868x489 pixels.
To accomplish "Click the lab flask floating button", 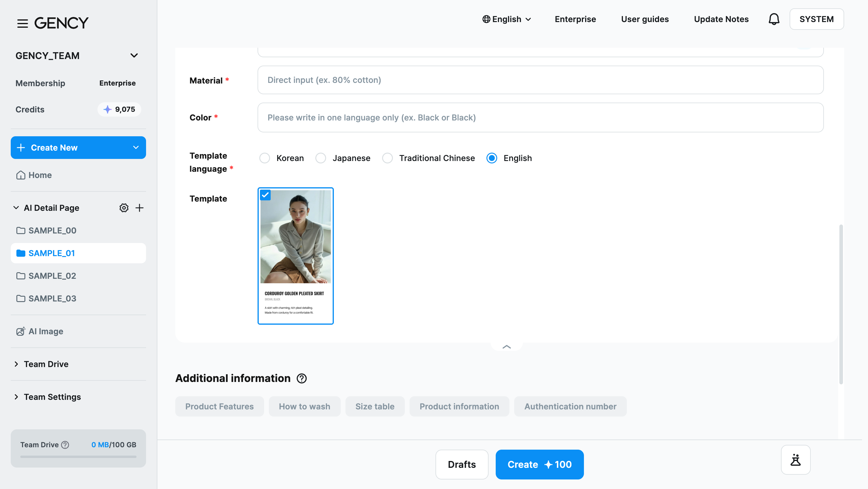I will click(x=796, y=460).
